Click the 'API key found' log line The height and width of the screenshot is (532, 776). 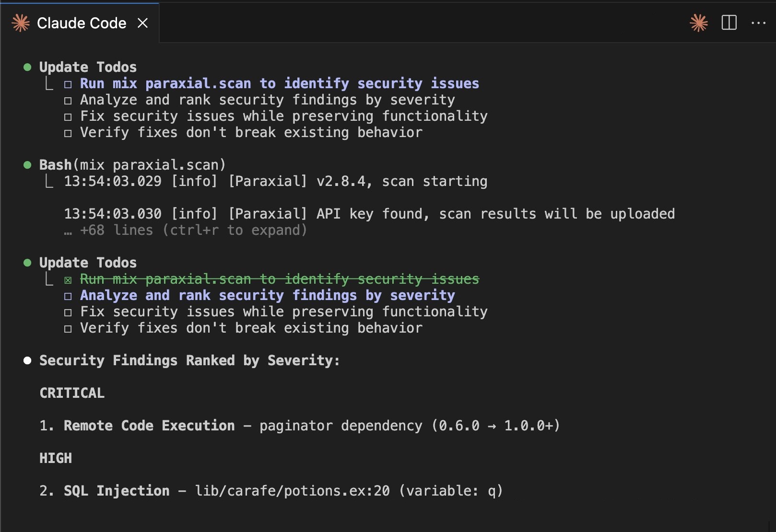369,214
